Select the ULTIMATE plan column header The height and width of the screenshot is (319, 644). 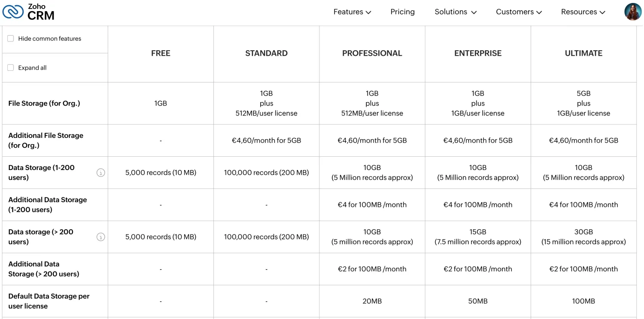pyautogui.click(x=583, y=53)
